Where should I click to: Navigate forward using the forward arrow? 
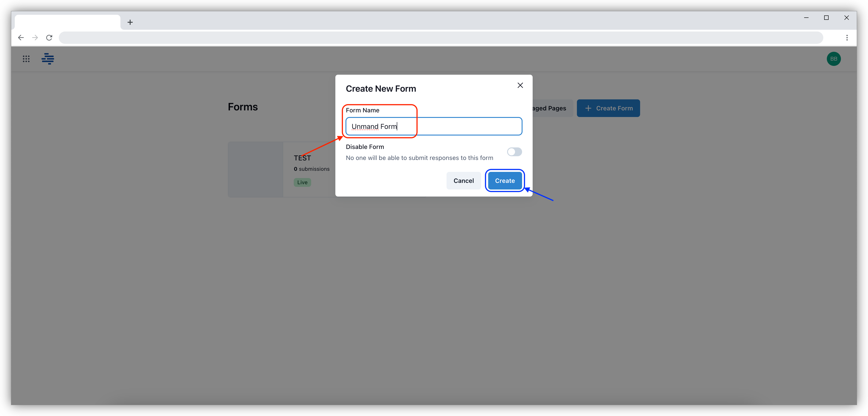coord(35,37)
